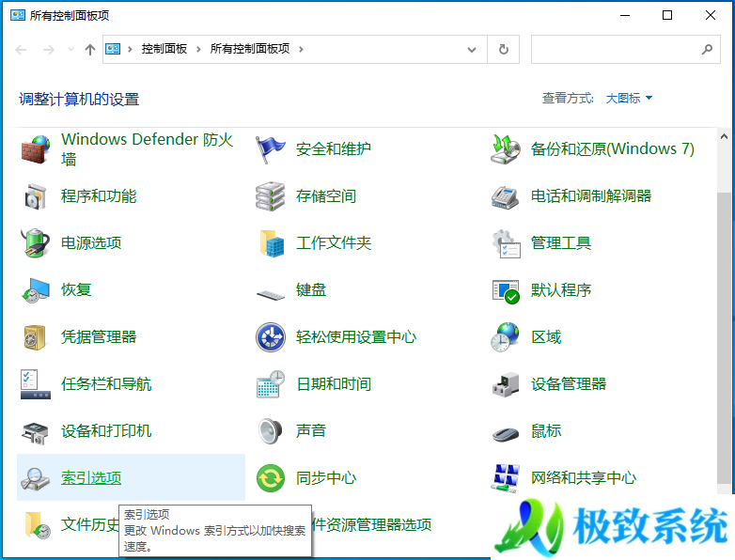735x560 pixels.
Task: Click the 设备管理器 icon
Action: [x=506, y=383]
